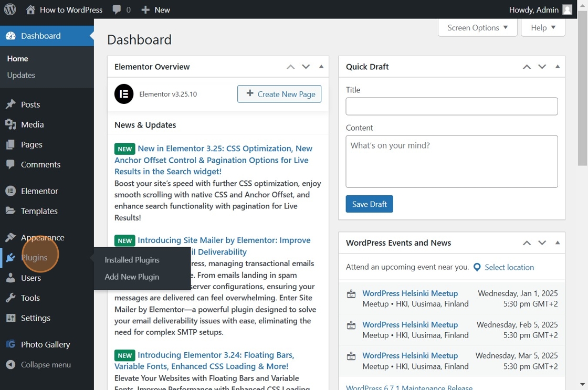Open the New in Elementor 3.25 article link

pos(213,160)
